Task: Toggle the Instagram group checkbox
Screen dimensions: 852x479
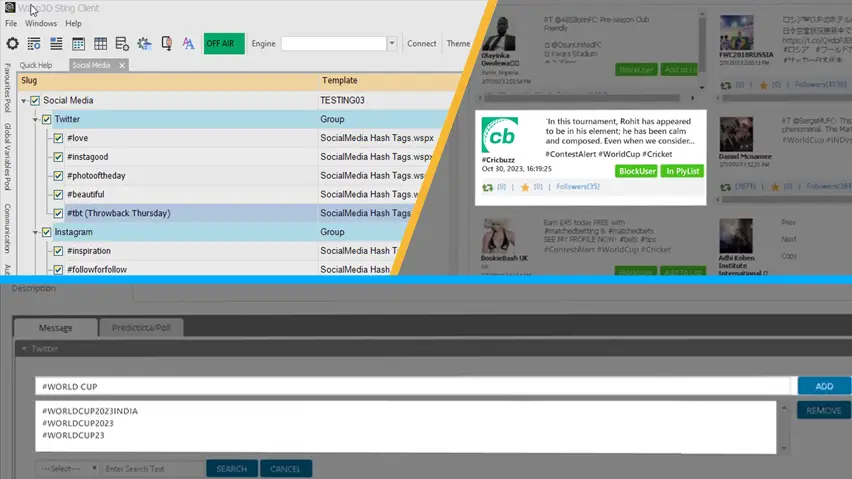Action: point(47,232)
